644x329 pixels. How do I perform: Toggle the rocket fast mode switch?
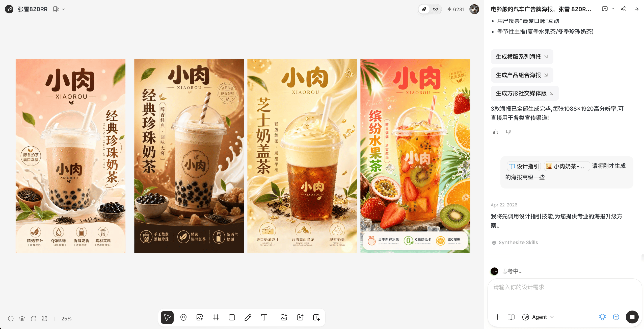click(424, 9)
